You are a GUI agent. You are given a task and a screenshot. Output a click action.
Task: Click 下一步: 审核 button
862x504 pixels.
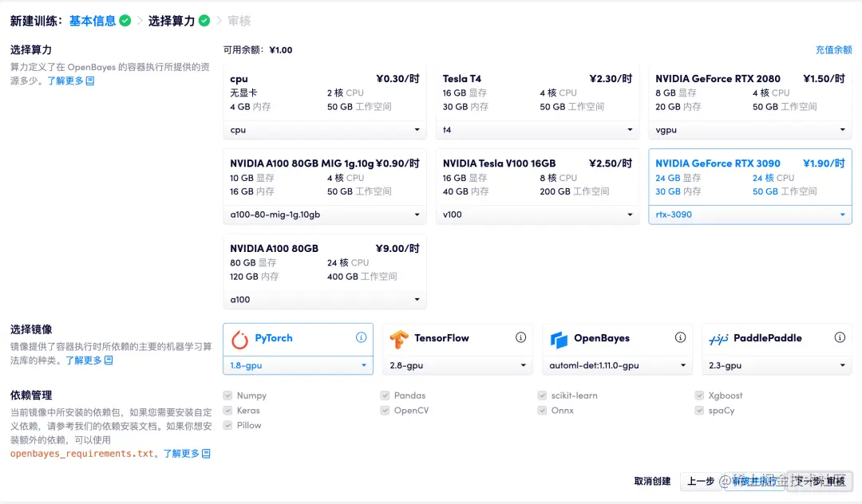click(819, 481)
